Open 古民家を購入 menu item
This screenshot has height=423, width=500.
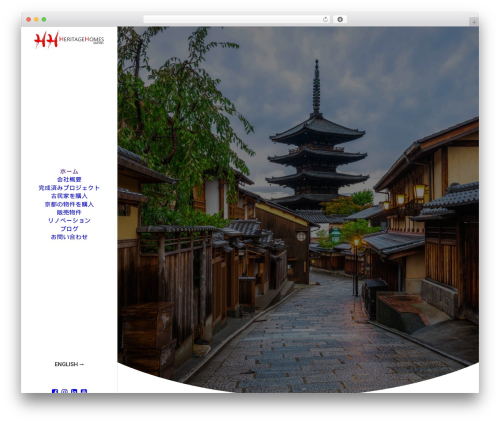(69, 196)
